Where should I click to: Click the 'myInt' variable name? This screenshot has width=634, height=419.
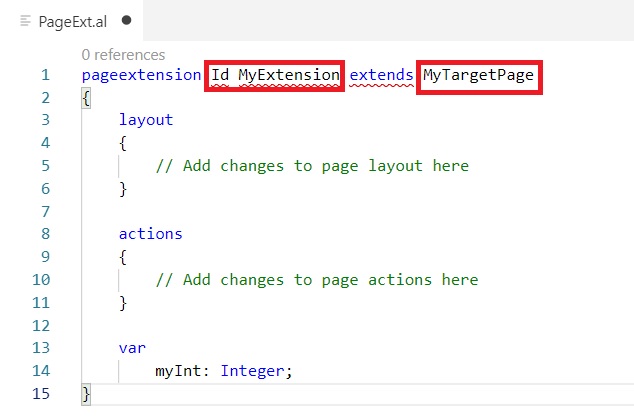(177, 371)
